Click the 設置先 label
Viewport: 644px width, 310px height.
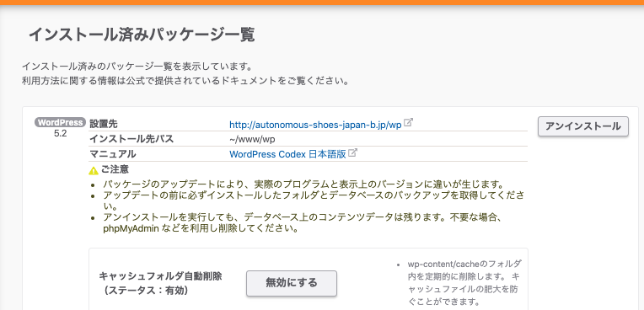point(104,125)
